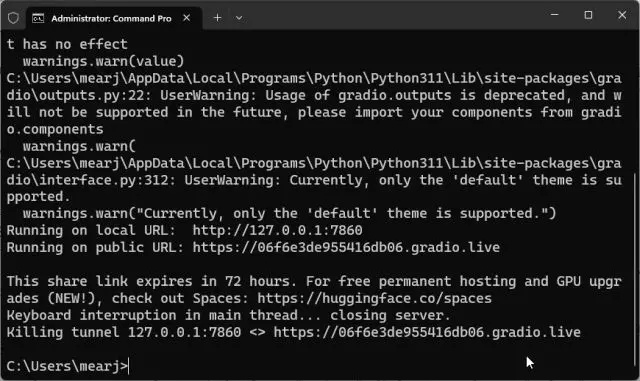Click the https://huggingface.co/spaces link

coord(374,299)
